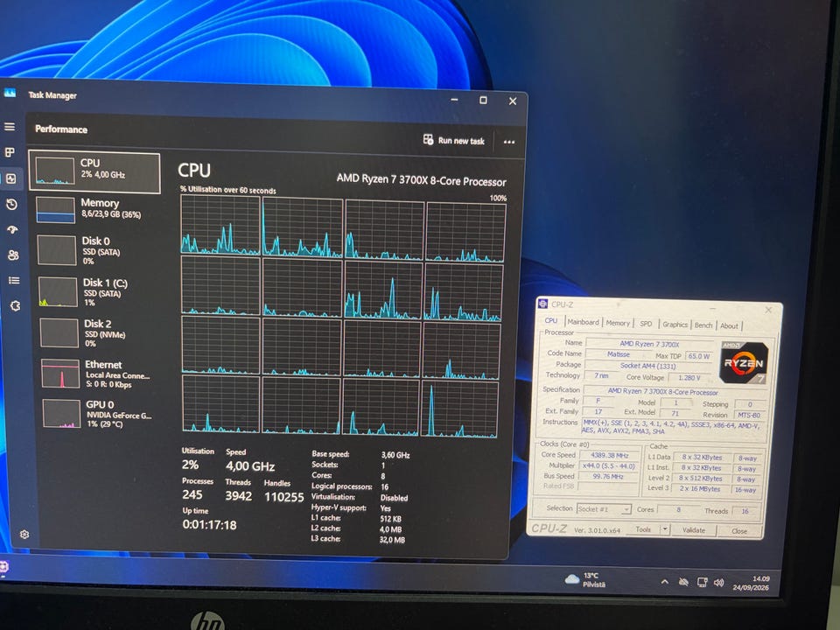Click the Validate button in CPU-Z

point(694,530)
